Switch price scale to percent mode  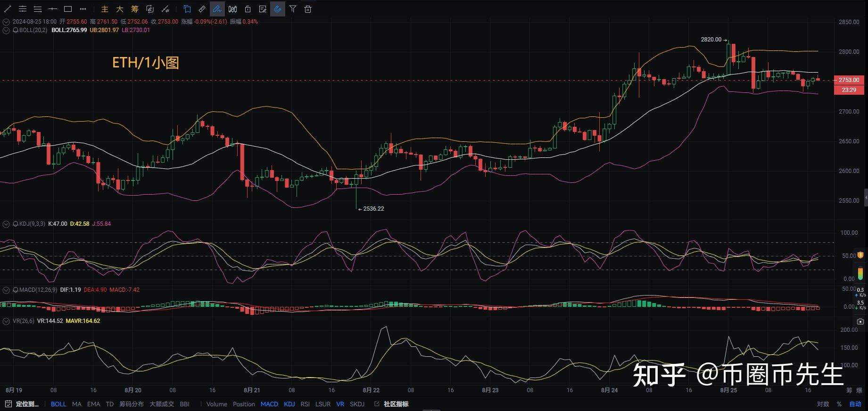(x=839, y=404)
